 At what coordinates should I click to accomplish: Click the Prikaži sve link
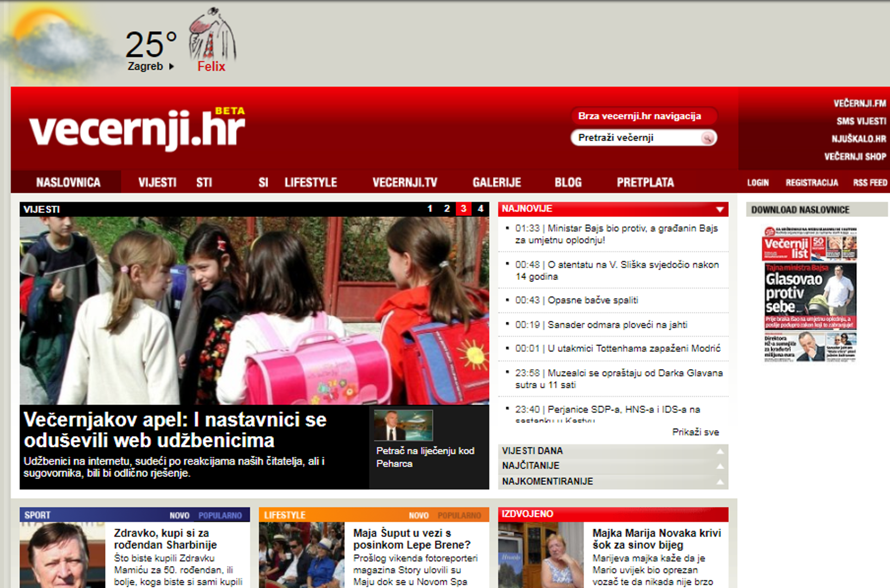(x=695, y=432)
